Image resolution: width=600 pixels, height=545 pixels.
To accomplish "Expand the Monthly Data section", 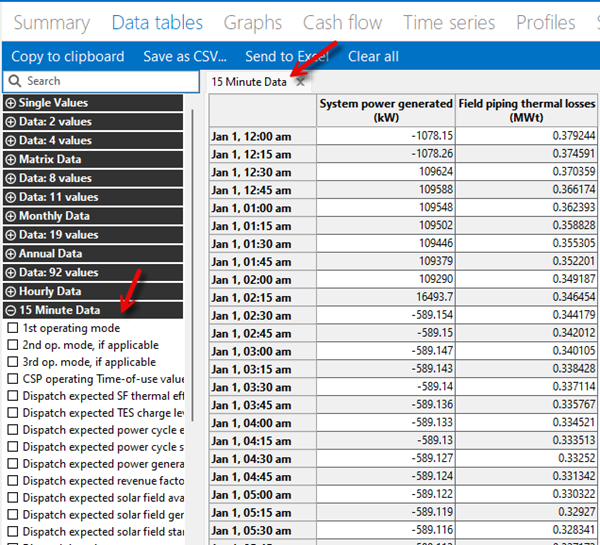I will [11, 216].
